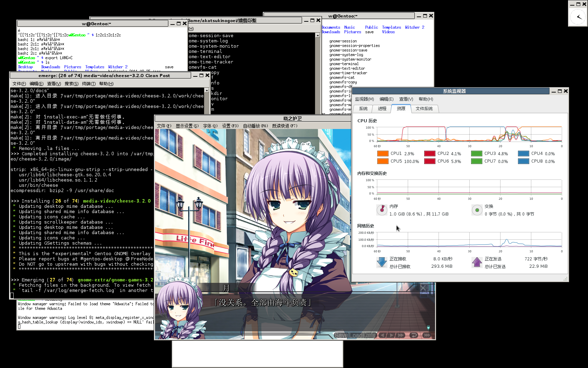Screen dimensions: 588x368
Task: Click the Save button in the game
Action: pos(341,335)
